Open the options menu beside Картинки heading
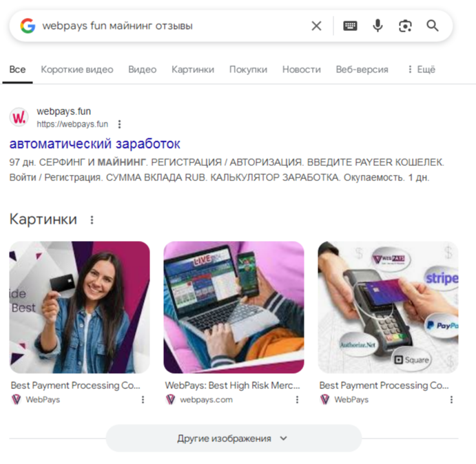Viewport: 476px width, 464px height. point(92,220)
